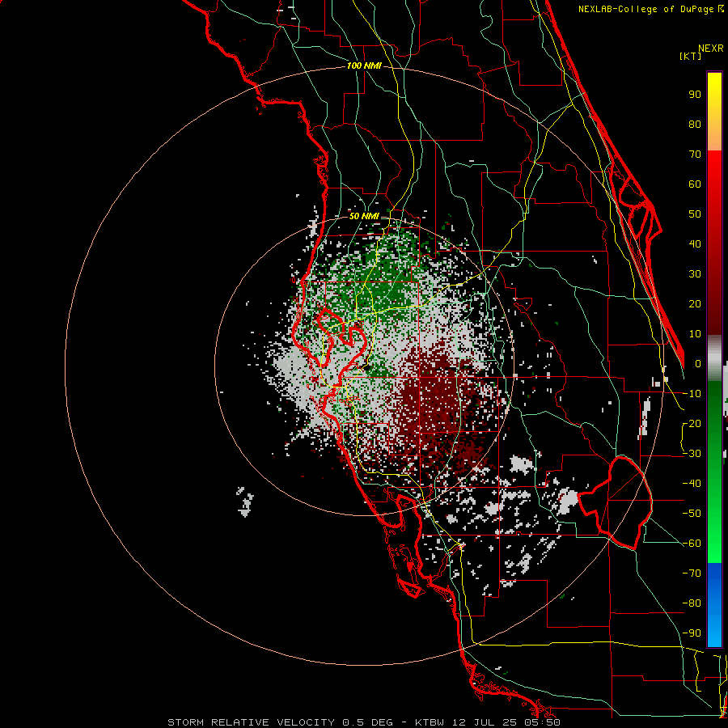Click the positive 10 value on velocity scale
This screenshot has width=728, height=728.
695,334
